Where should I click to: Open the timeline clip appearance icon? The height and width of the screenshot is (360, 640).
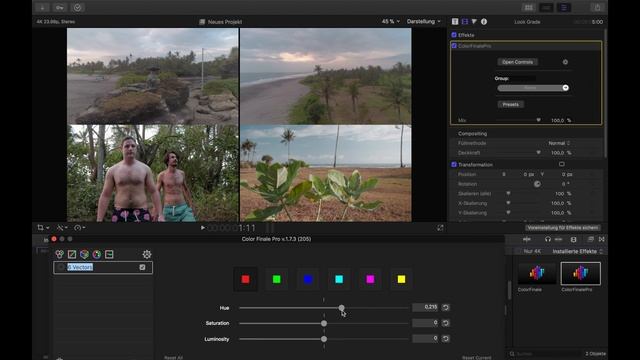point(573,239)
